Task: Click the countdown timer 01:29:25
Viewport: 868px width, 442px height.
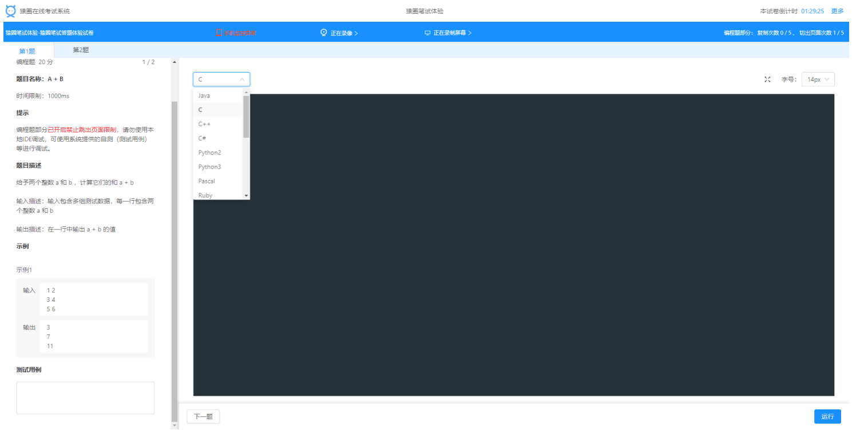Action: click(812, 11)
